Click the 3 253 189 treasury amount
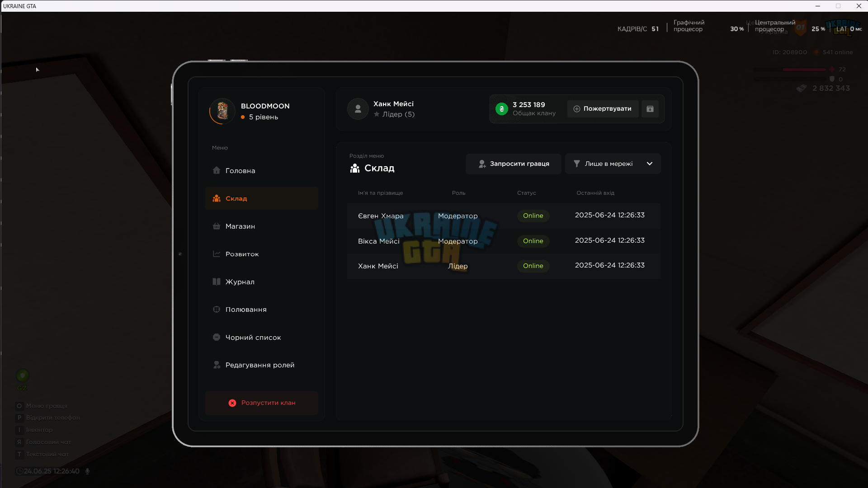Image resolution: width=868 pixels, height=488 pixels. (x=528, y=104)
